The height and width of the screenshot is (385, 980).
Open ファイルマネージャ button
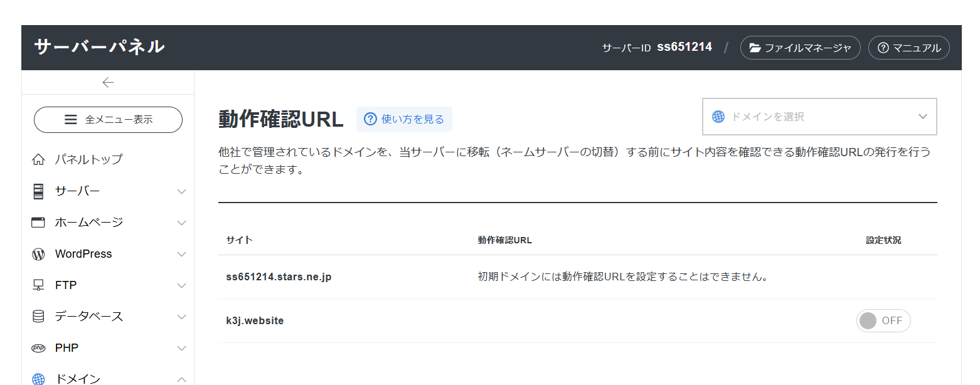(801, 48)
